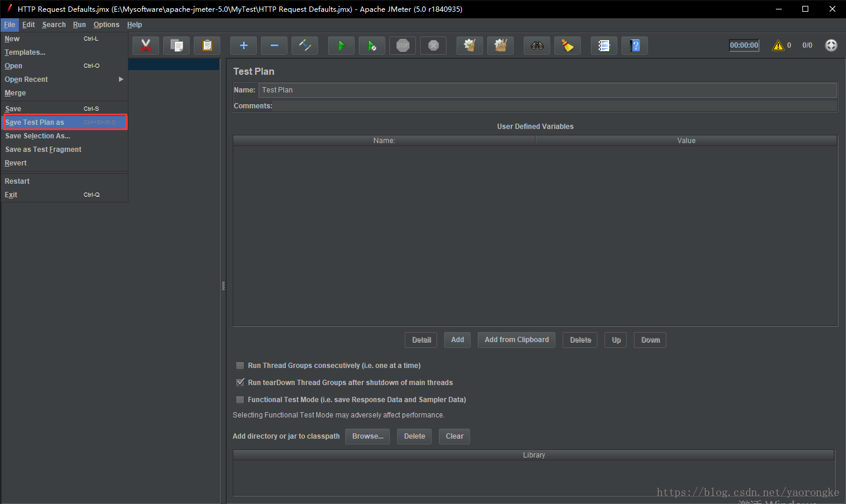Click the Name column header
The width and height of the screenshot is (846, 504).
point(384,141)
